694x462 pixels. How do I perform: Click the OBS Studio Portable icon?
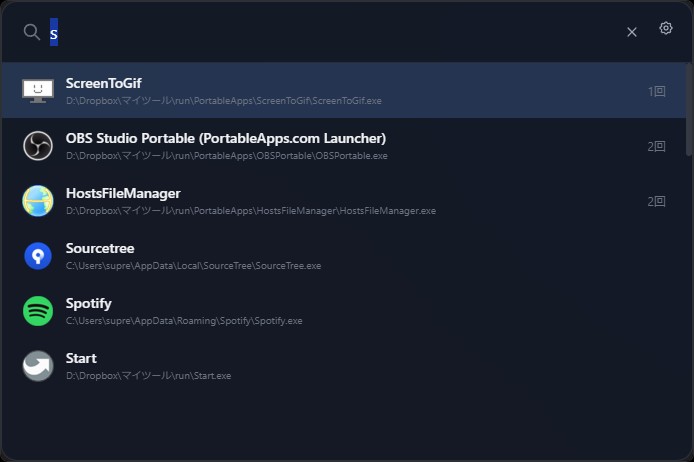37,146
